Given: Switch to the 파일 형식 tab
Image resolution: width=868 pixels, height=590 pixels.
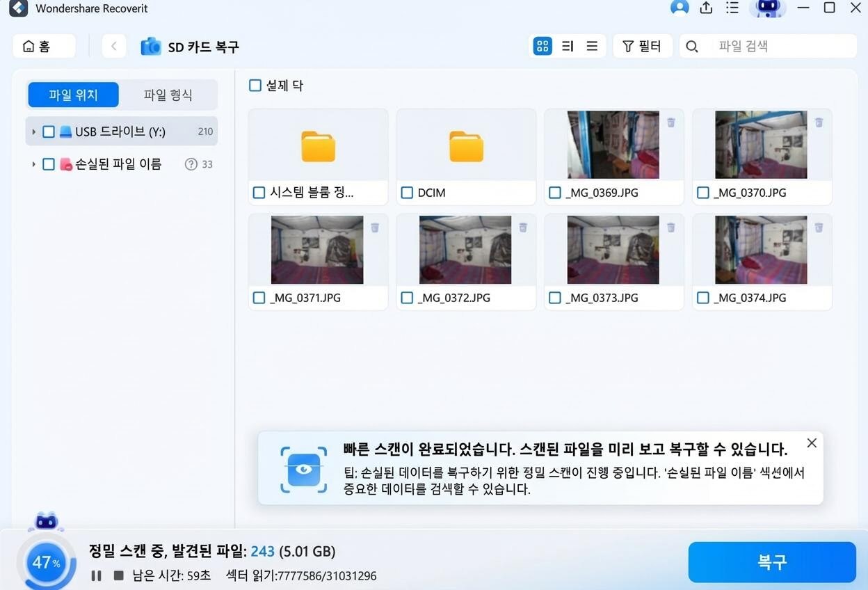Looking at the screenshot, I should [168, 95].
